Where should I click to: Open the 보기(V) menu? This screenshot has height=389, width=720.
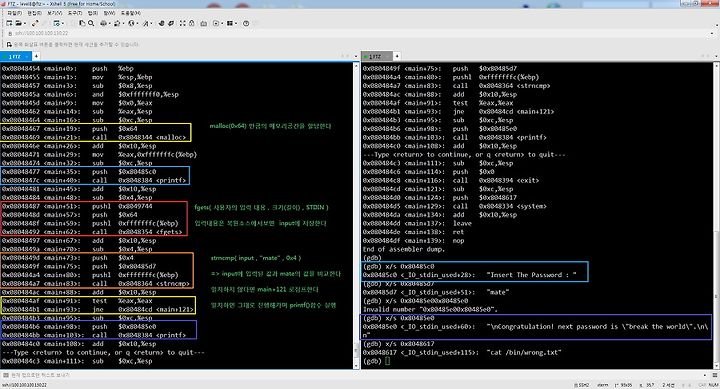55,13
